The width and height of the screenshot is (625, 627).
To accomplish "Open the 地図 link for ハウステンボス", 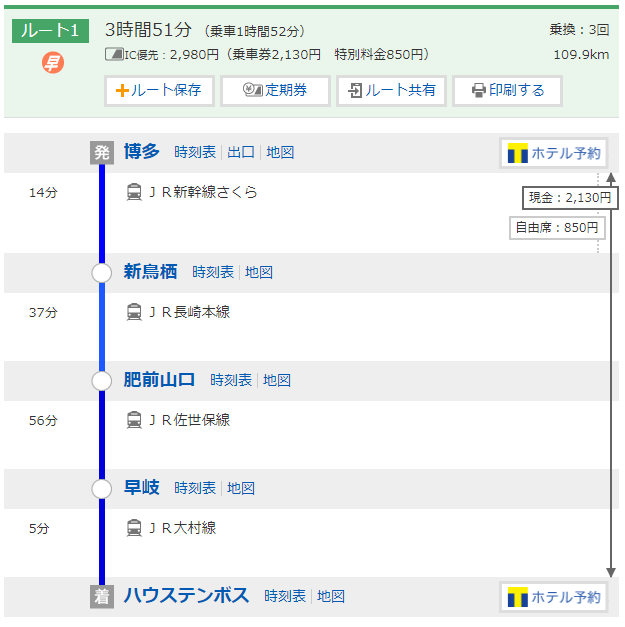I will 331,596.
